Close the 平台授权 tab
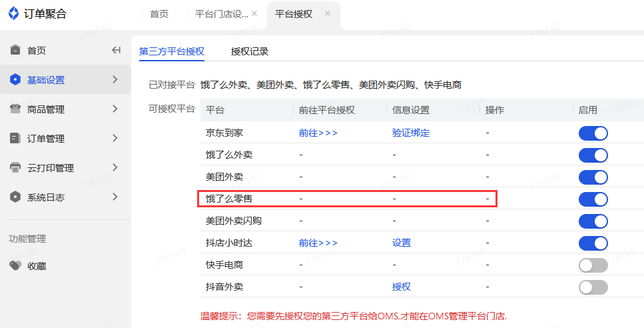 [x=328, y=13]
